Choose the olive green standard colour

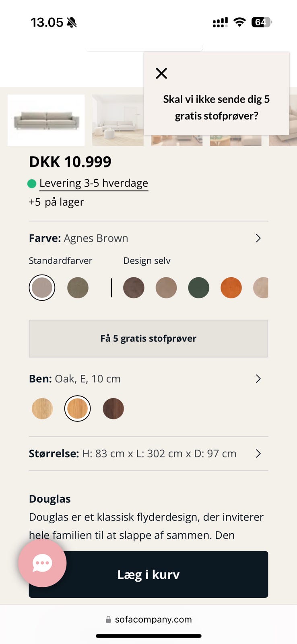point(78,288)
